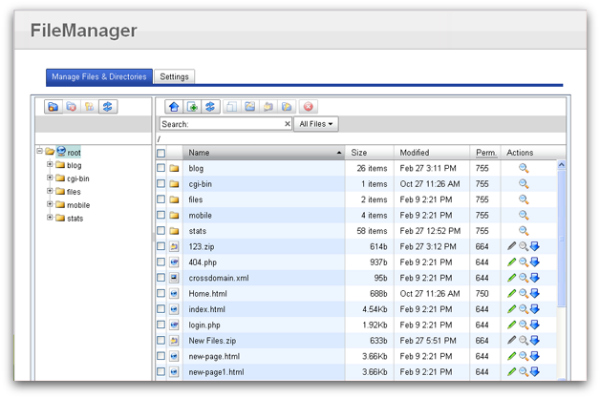Expand the mobile tree node
Screen dimensions: 600x398
(x=50, y=204)
